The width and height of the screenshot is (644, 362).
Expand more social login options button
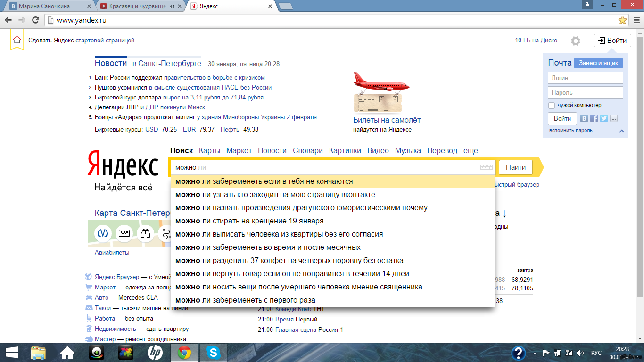tap(613, 119)
